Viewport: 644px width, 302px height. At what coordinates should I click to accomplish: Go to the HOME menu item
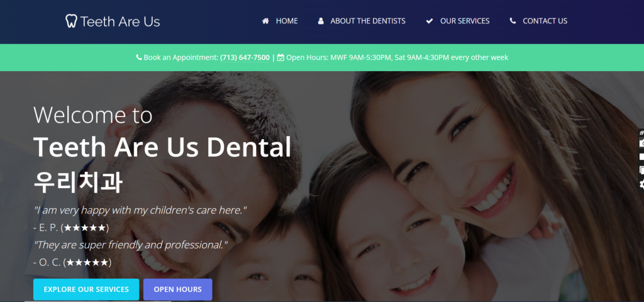287,21
